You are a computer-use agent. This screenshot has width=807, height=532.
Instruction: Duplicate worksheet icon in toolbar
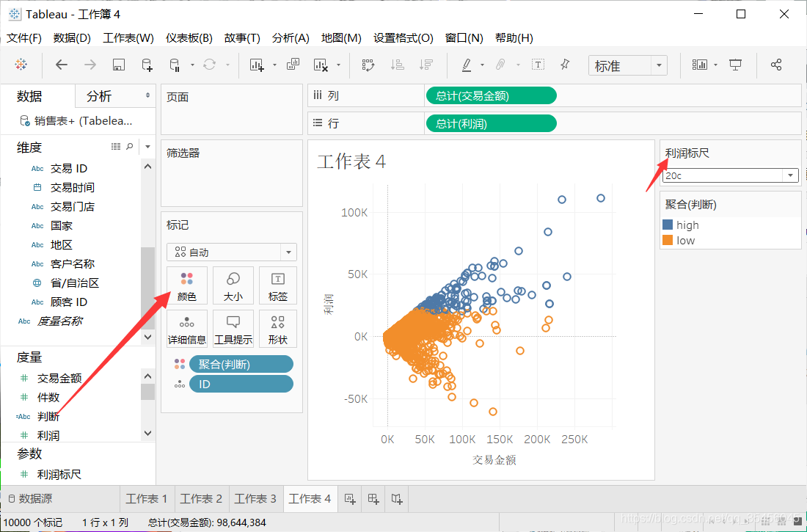[x=293, y=65]
